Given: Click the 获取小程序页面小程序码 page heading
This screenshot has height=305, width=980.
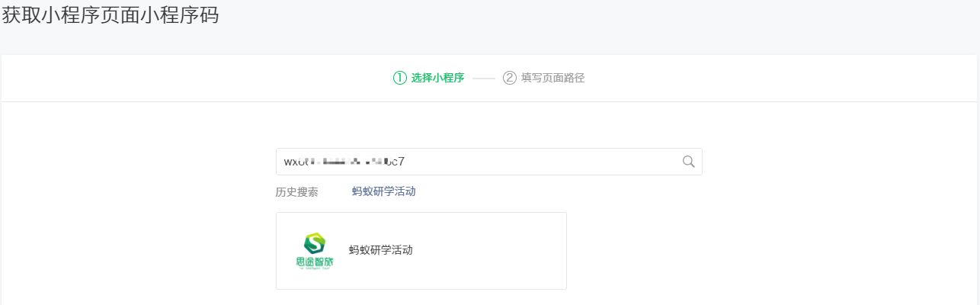Looking at the screenshot, I should pos(110,15).
